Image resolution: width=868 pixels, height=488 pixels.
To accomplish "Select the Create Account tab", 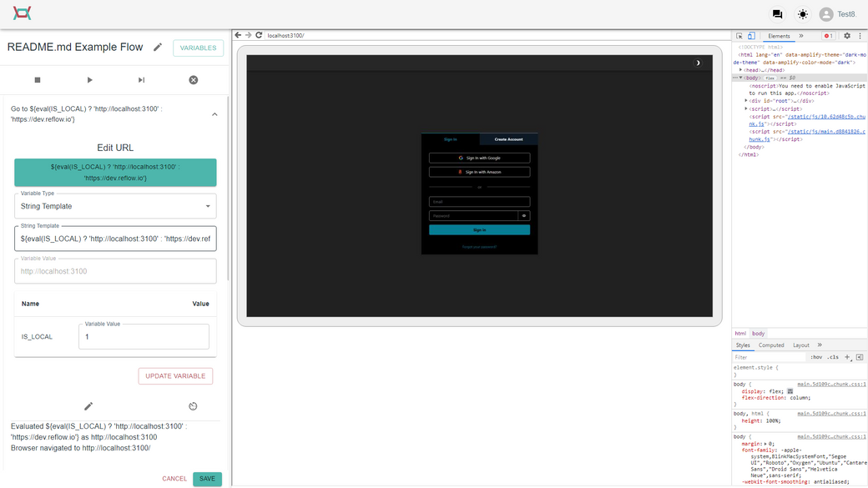I will pyautogui.click(x=510, y=138).
